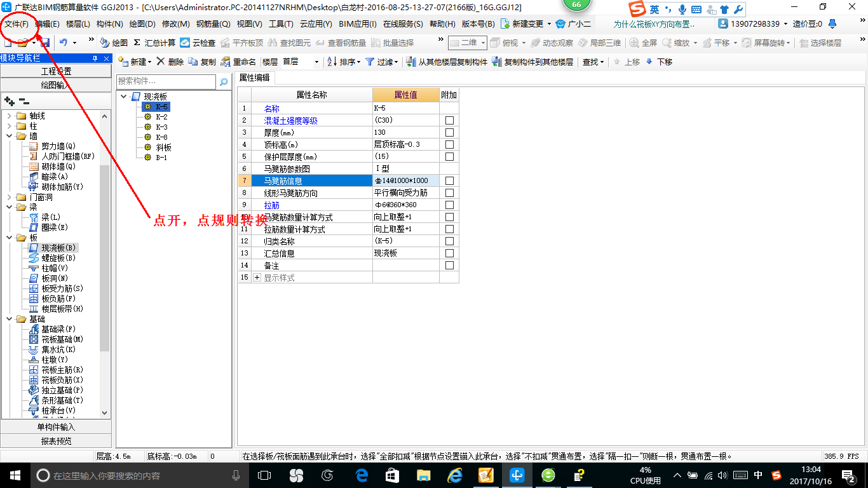Click 全屏 full screen icon
This screenshot has height=488, width=868.
click(x=644, y=43)
